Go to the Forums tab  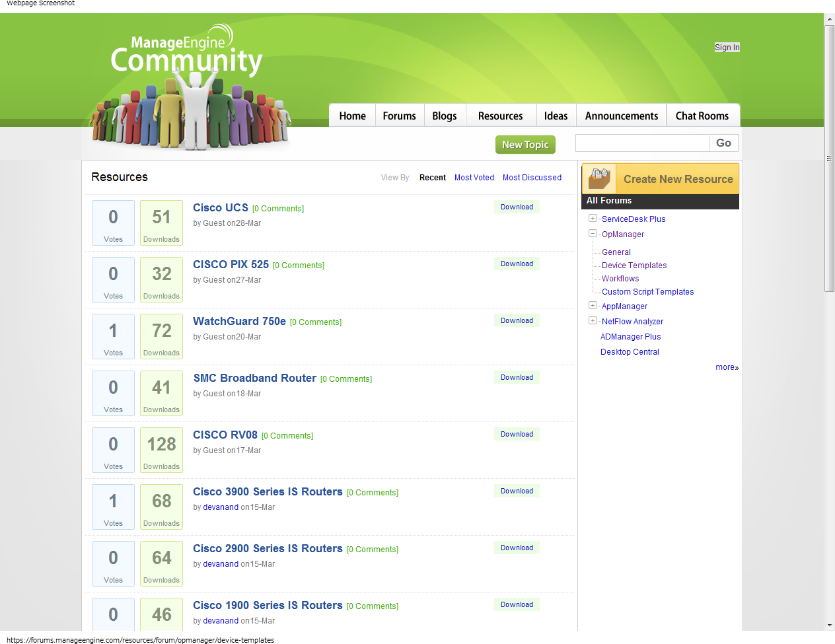click(x=399, y=116)
